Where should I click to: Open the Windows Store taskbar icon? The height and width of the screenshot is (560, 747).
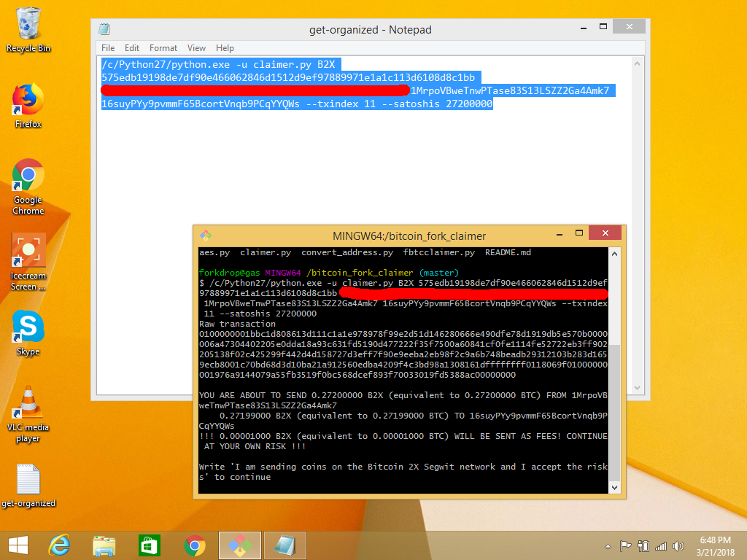tap(149, 545)
